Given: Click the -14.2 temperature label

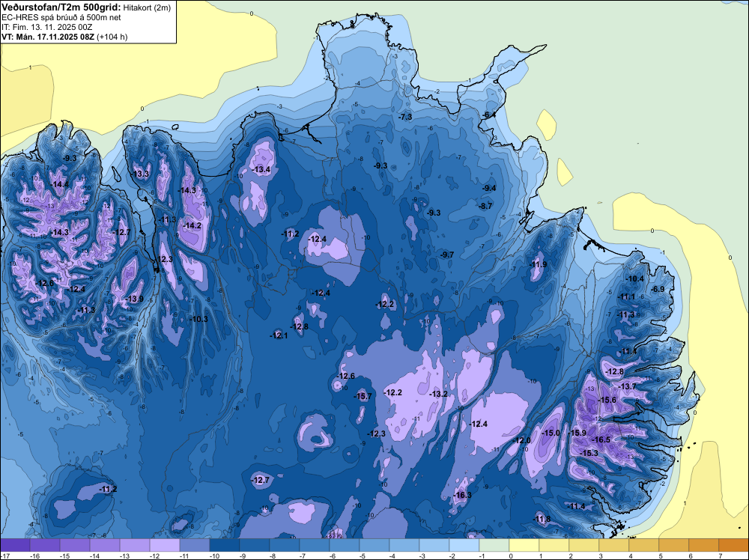Looking at the screenshot, I should pos(192,225).
